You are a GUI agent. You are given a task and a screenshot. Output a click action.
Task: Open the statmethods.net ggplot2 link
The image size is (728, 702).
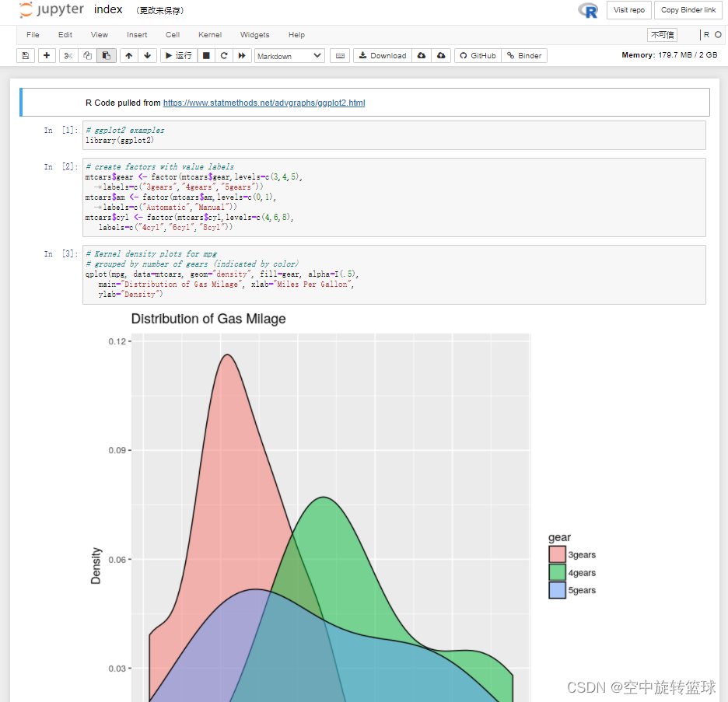[x=264, y=103]
